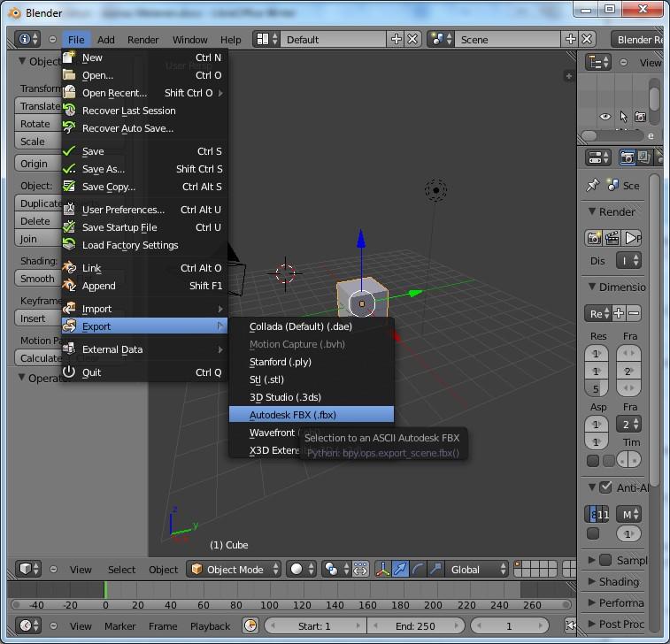The height and width of the screenshot is (644, 670).
Task: Click Save As in File menu
Action: (144, 169)
